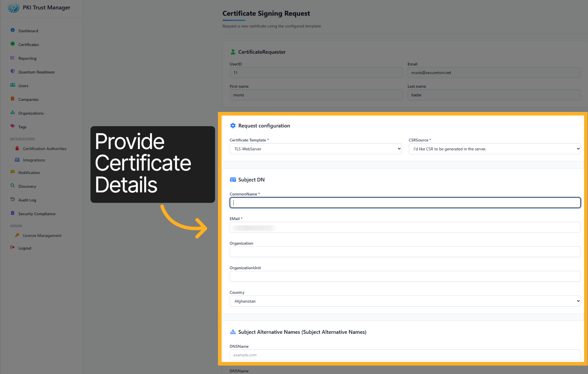Click the Dashboard icon in sidebar

[12, 30]
